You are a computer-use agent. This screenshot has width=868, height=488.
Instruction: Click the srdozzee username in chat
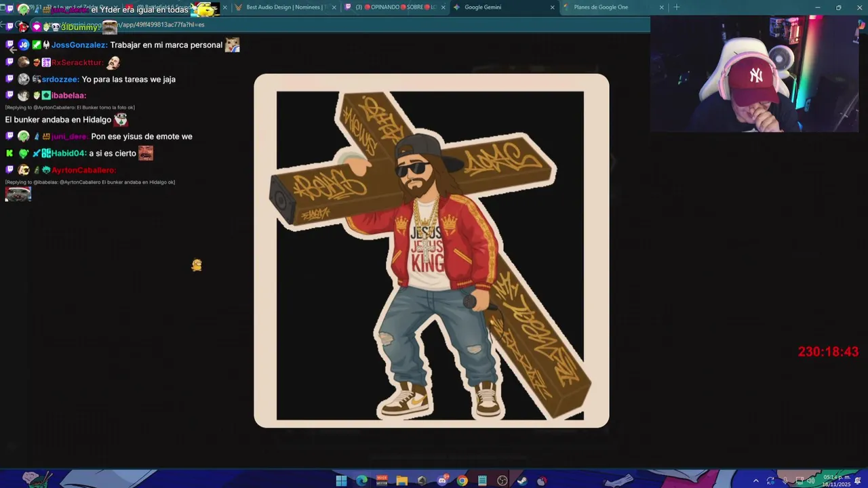click(60, 79)
